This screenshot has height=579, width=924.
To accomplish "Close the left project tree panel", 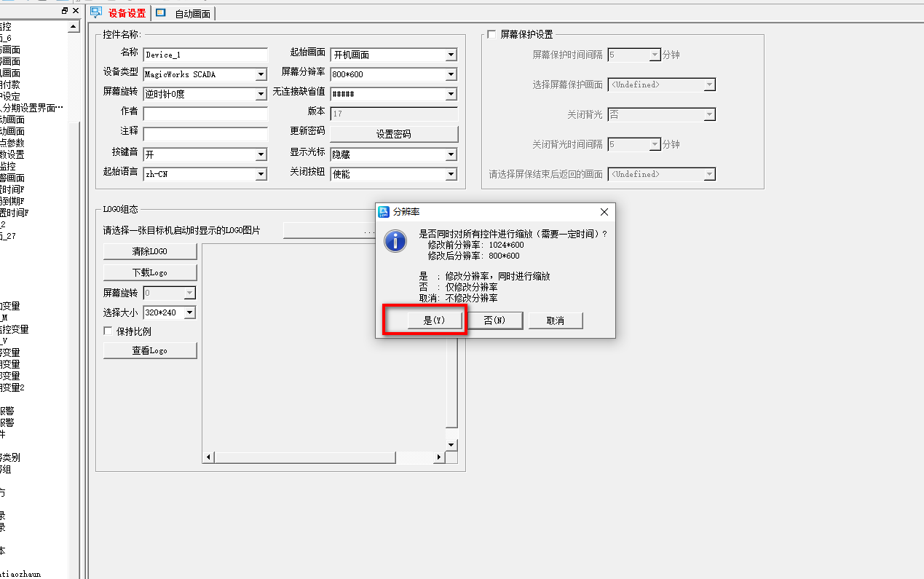I will (76, 11).
